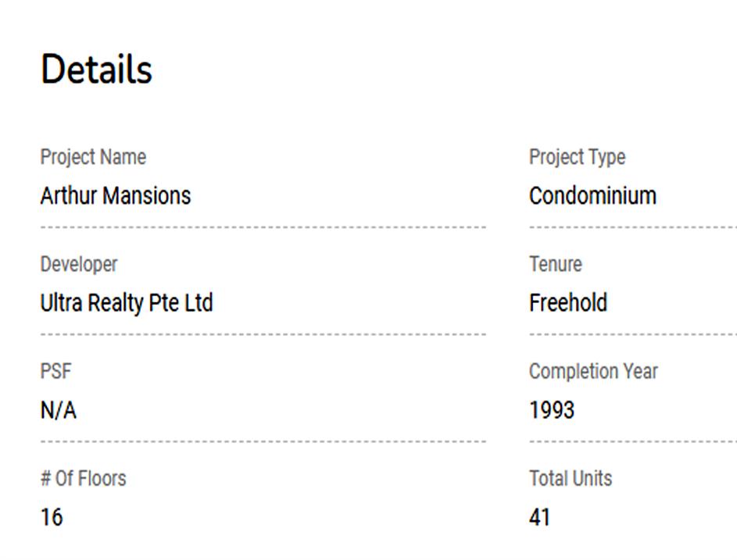Click the Project Name label
Image resolution: width=737 pixels, height=560 pixels.
93,157
